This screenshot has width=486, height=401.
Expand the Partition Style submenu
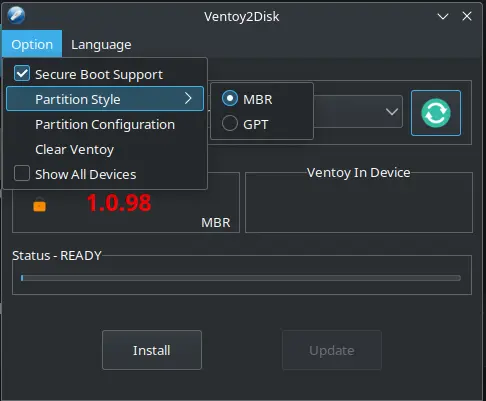pos(105,99)
